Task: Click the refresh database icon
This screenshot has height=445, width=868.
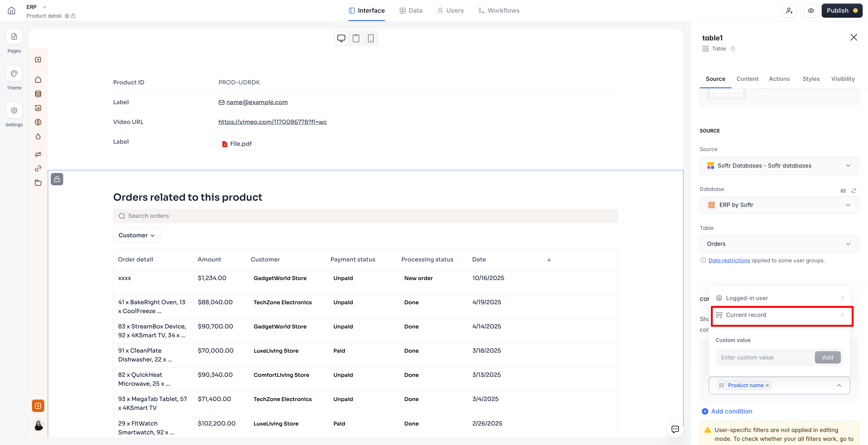Action: coord(854,191)
